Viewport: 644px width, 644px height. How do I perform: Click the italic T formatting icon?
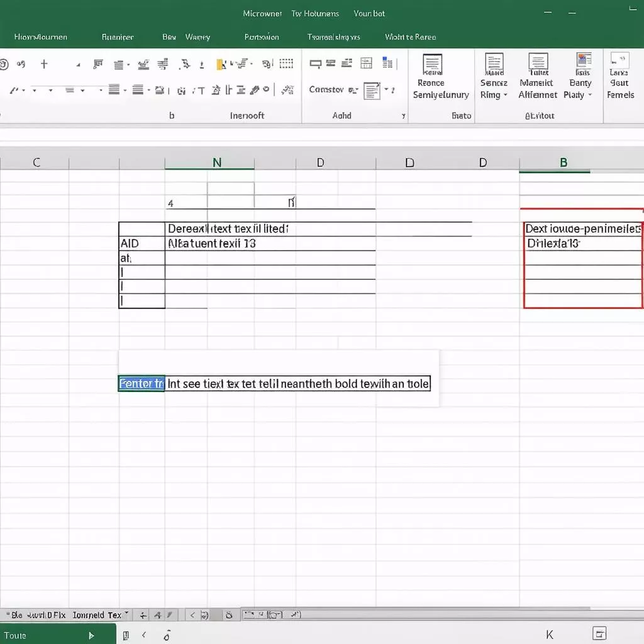click(200, 89)
